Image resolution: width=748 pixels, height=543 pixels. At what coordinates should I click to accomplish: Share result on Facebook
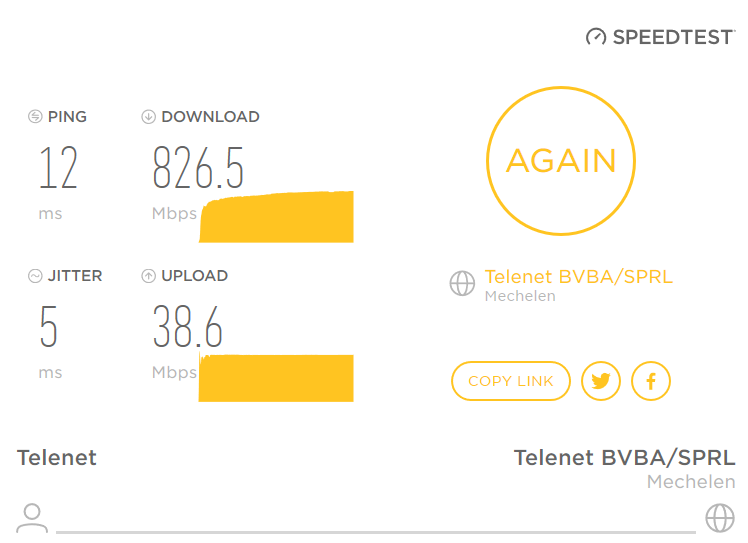651,381
